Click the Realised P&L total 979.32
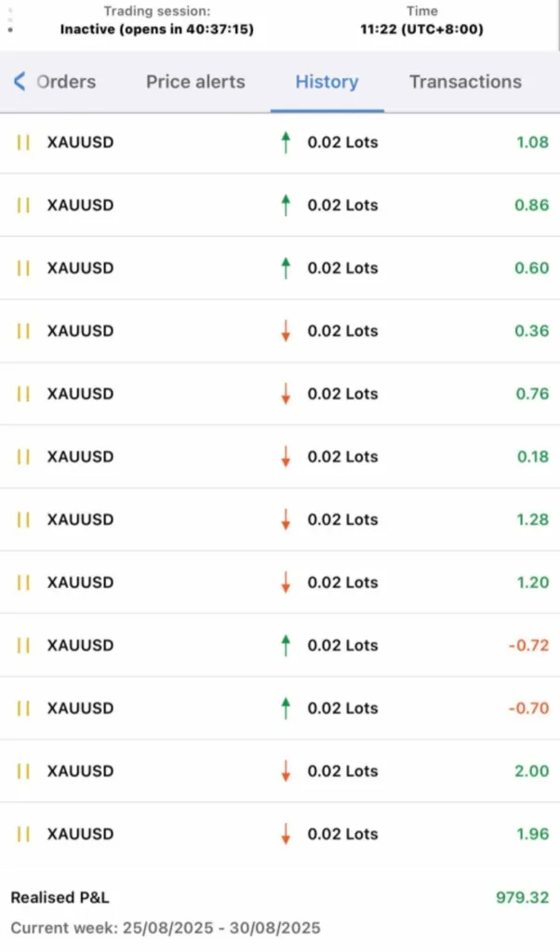This screenshot has width=560, height=952. point(522,898)
